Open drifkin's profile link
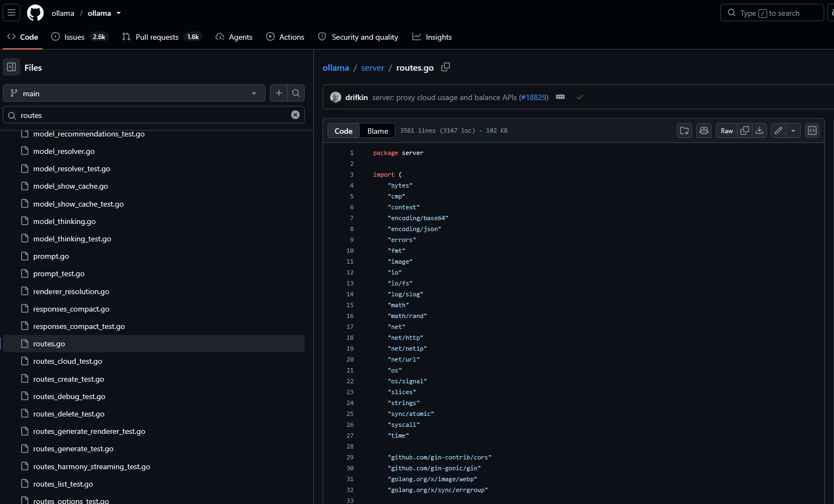The width and height of the screenshot is (834, 504). point(356,97)
